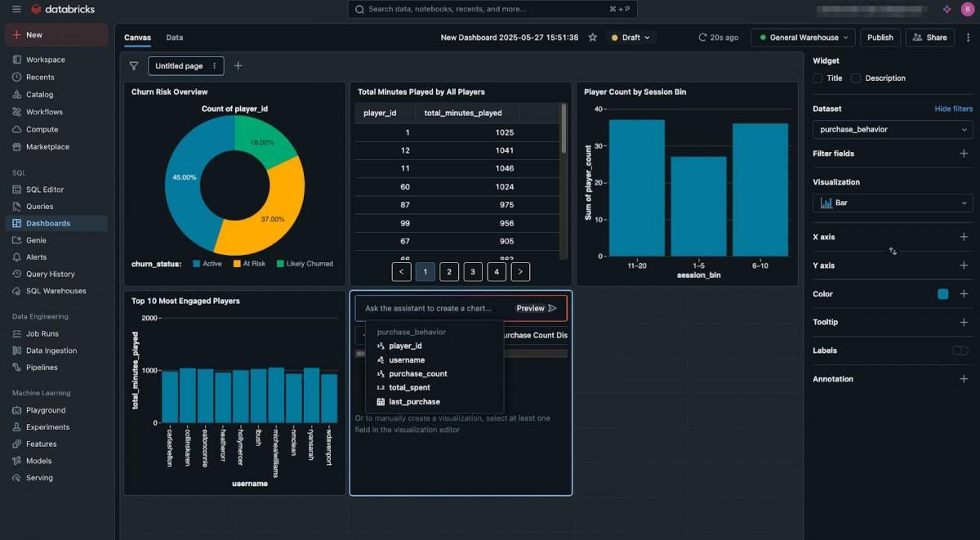
Task: Add a field to X axis
Action: pyautogui.click(x=964, y=237)
